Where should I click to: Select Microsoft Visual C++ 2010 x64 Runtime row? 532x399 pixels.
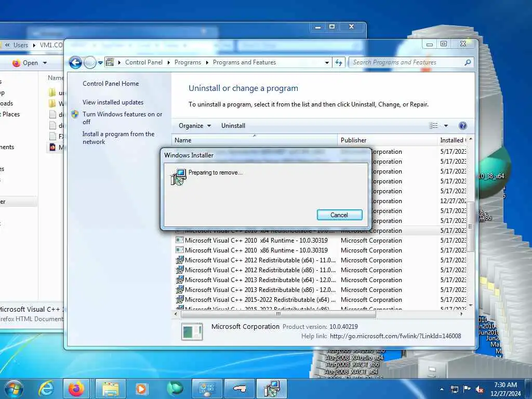point(321,241)
